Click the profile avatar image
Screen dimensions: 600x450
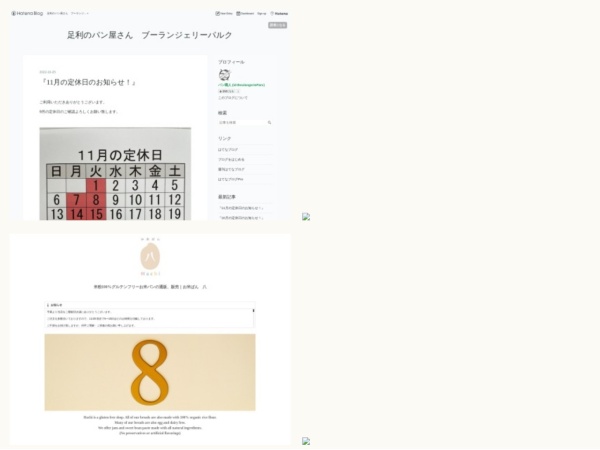point(225,75)
